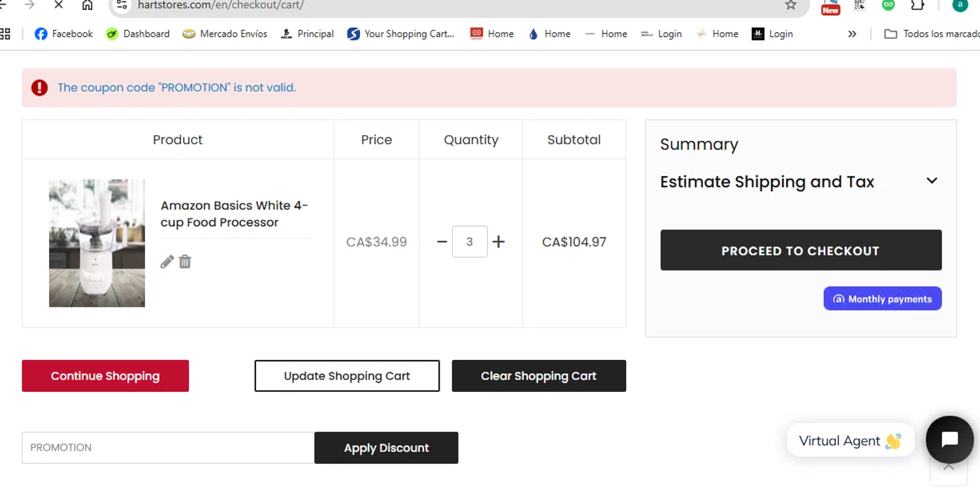
Task: Open the Login bookmark with black icon
Action: point(772,34)
